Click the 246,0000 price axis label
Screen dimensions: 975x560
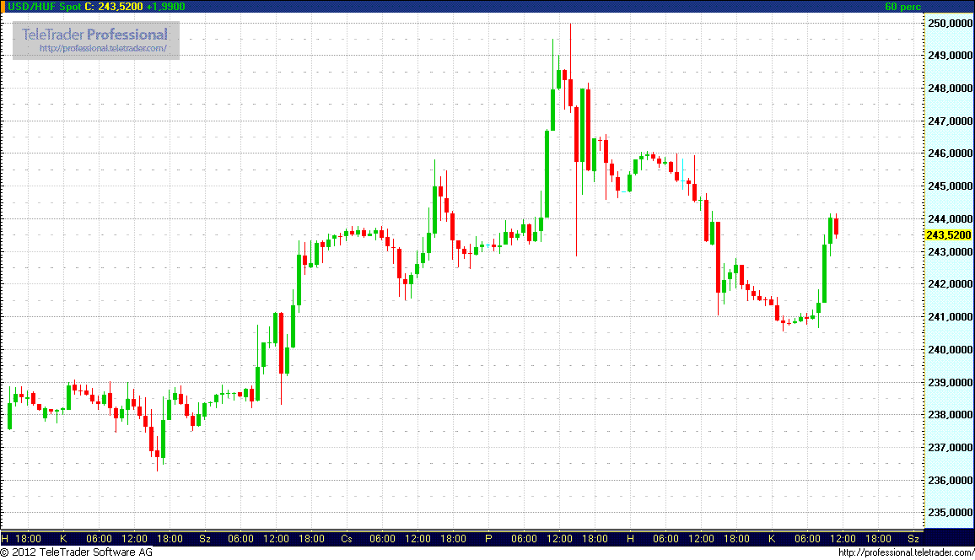[x=951, y=153]
